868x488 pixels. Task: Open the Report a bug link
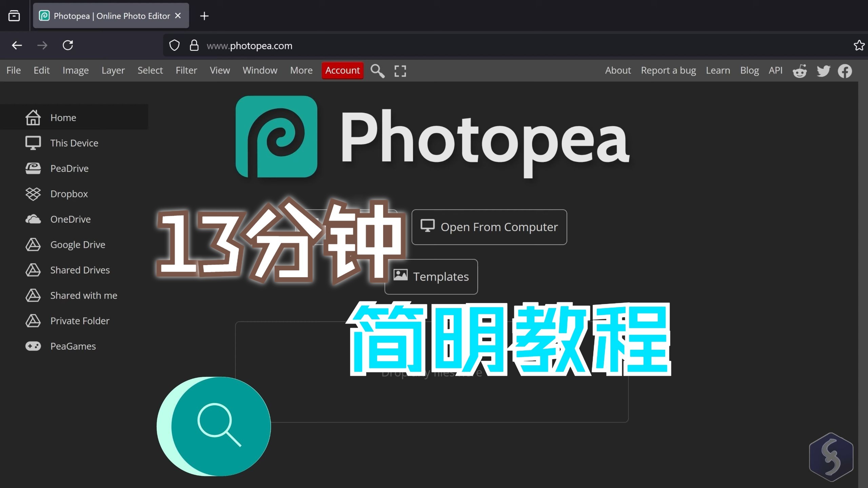pos(668,70)
